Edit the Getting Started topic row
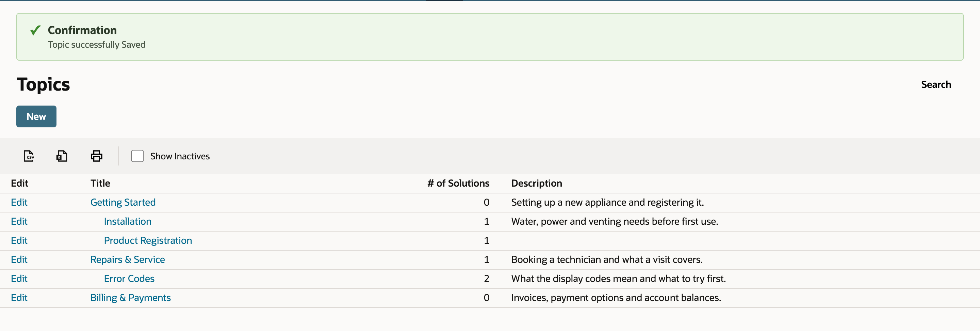 [19, 202]
